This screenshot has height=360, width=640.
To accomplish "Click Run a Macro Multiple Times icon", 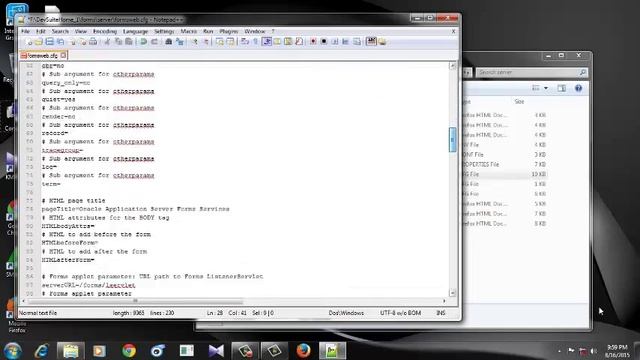I will coord(346,42).
